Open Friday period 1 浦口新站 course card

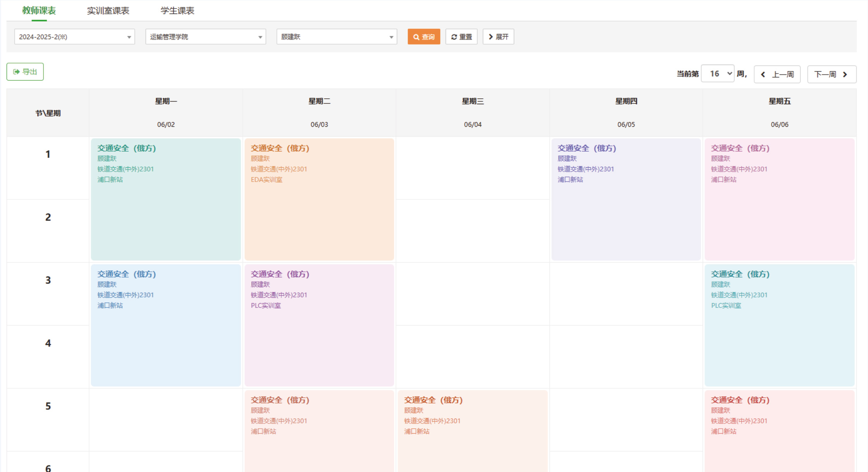779,199
